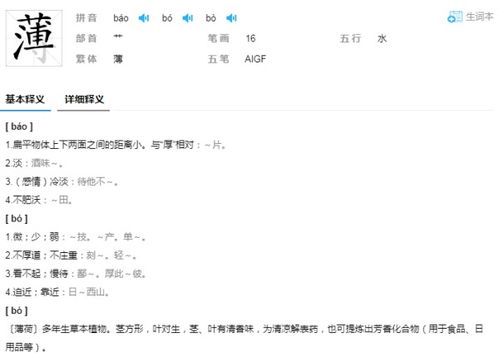The image size is (499, 362).
Task: Click definition 4.迫近；靠近
Action: [57, 292]
